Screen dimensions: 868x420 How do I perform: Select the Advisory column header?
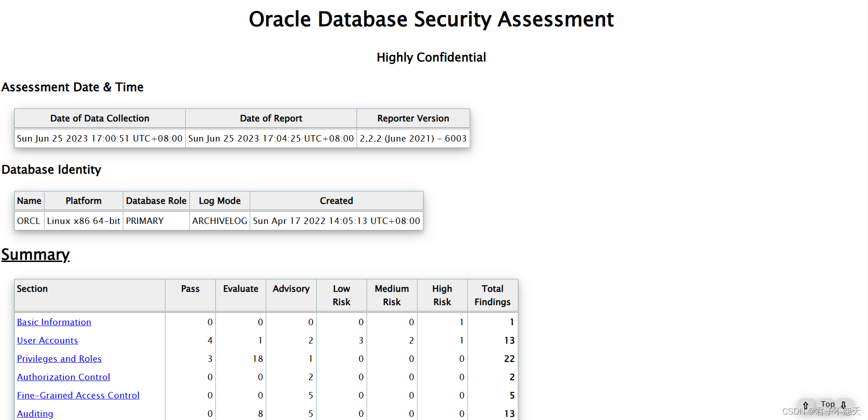(x=291, y=295)
